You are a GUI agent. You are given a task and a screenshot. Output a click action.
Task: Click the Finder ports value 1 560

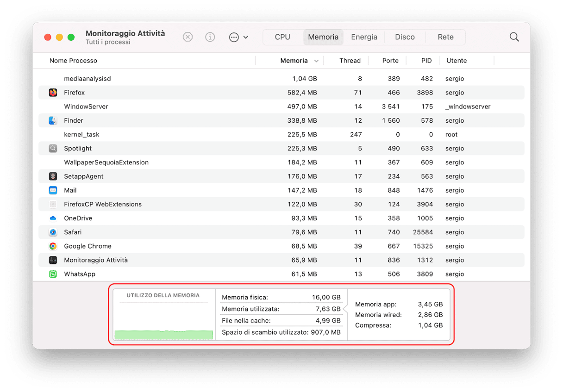[391, 120]
